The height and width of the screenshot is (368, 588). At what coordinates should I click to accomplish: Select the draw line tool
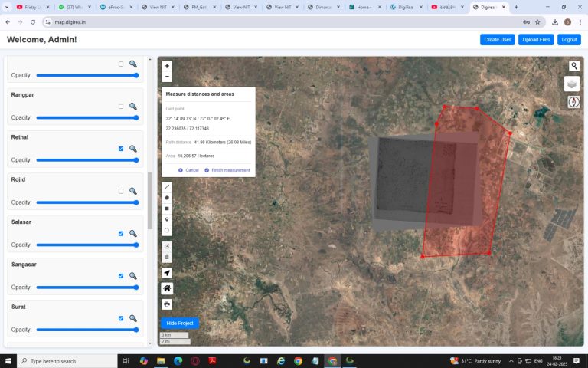pos(167,187)
